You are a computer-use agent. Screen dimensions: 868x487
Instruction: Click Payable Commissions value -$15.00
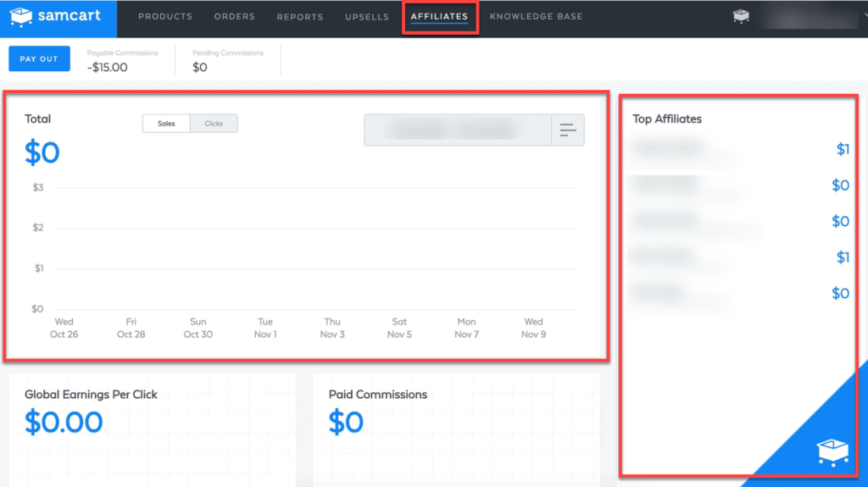tap(108, 67)
